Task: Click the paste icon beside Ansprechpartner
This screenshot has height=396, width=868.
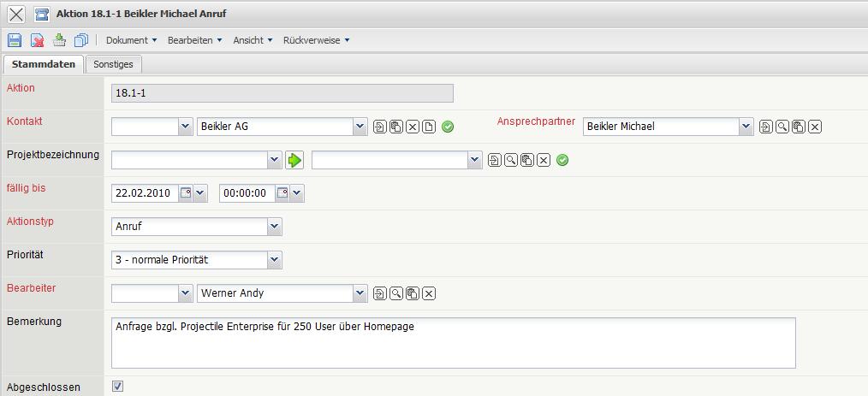Action: click(798, 127)
